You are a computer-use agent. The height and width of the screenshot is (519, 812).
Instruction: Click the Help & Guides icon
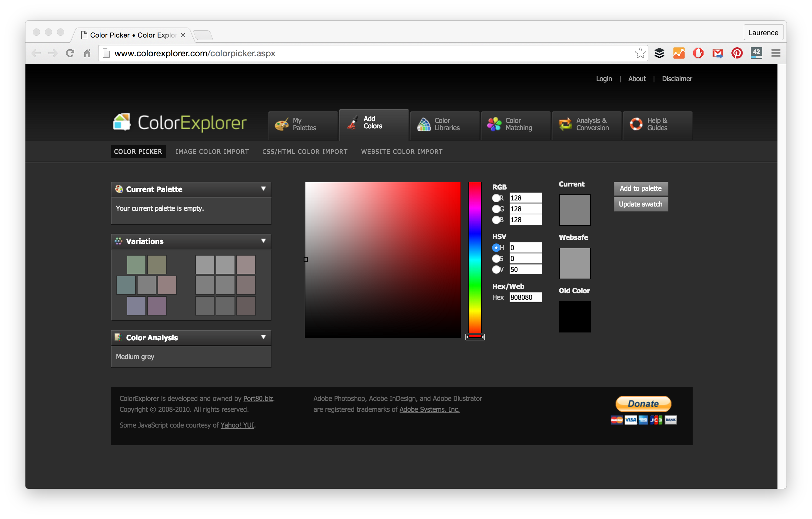click(x=637, y=123)
